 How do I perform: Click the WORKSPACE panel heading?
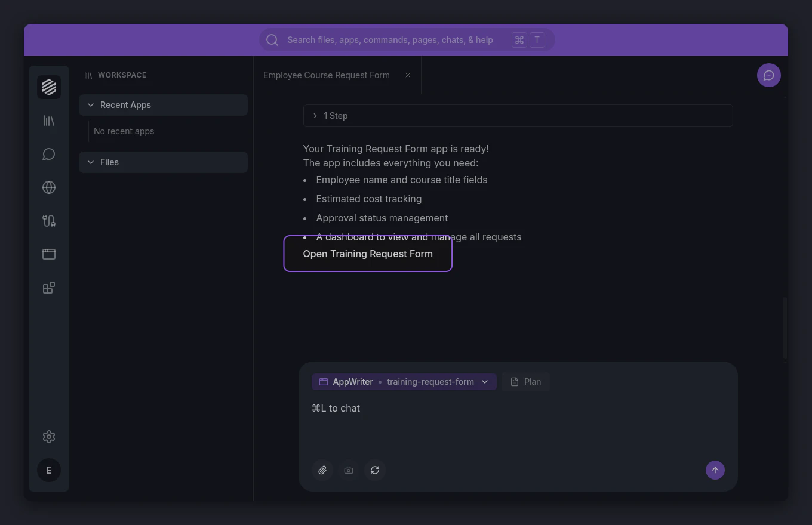click(122, 75)
